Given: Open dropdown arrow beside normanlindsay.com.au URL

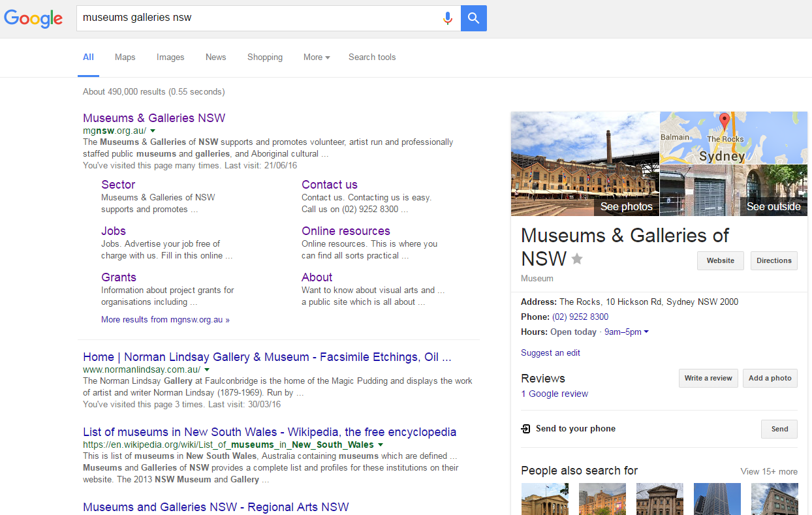Looking at the screenshot, I should coord(207,369).
